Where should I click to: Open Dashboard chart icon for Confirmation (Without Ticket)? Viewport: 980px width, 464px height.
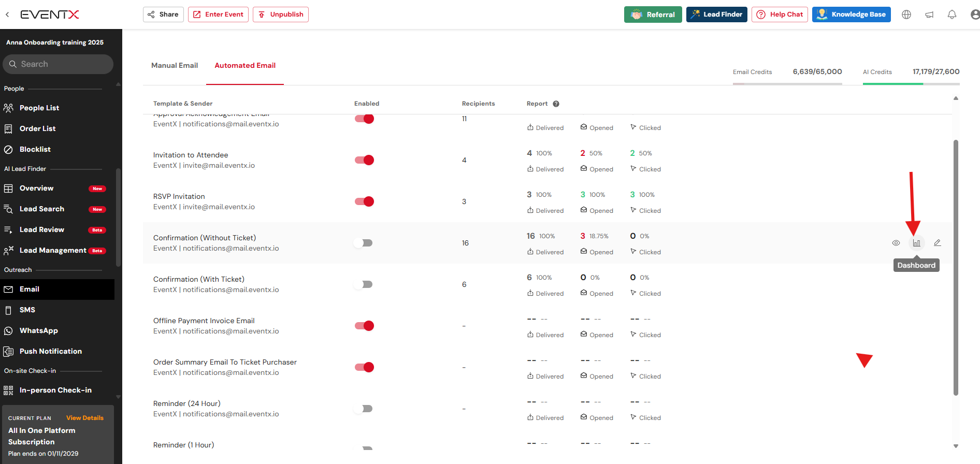coord(916,243)
